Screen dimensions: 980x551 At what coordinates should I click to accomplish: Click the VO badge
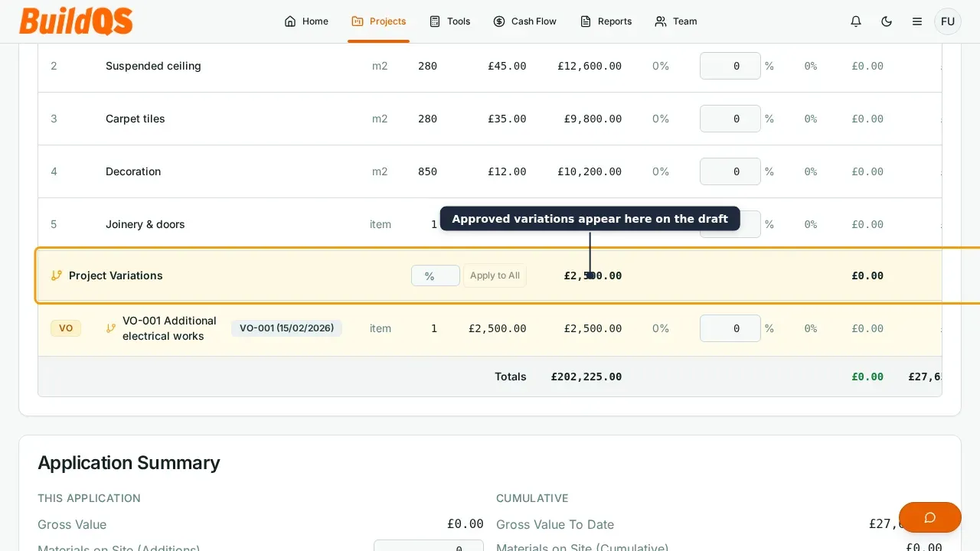(66, 328)
